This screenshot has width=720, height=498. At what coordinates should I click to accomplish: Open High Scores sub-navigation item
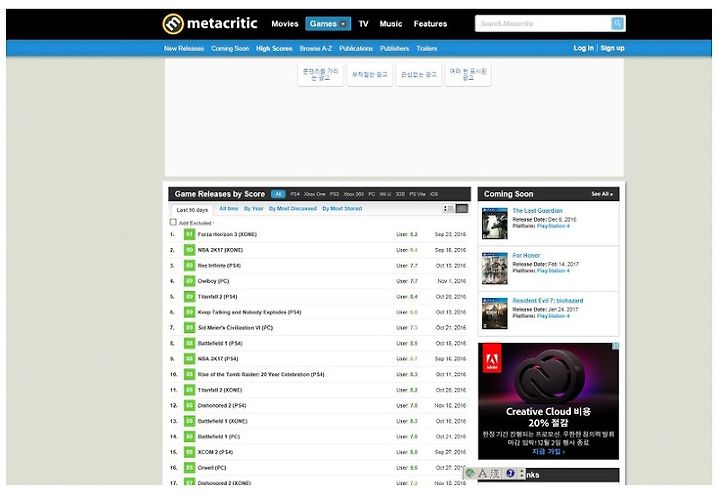274,48
